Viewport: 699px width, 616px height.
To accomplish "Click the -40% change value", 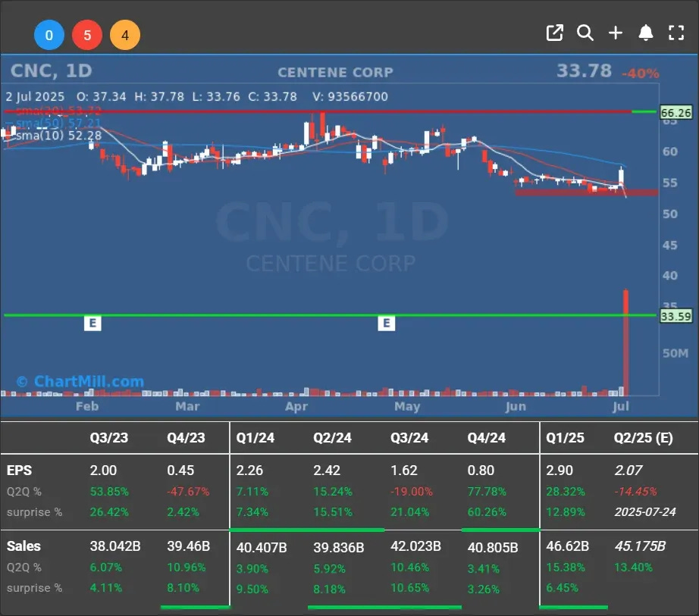I will point(640,73).
